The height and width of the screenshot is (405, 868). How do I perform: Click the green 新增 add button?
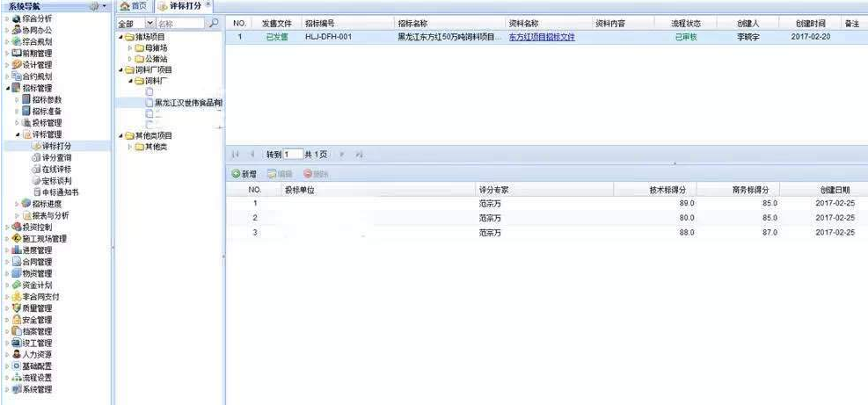pyautogui.click(x=244, y=174)
